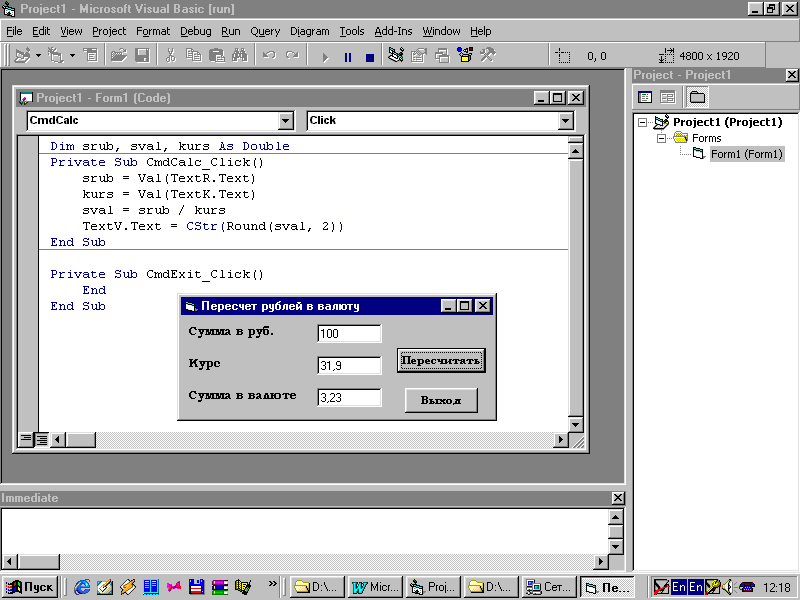Click the Save Project diskette icon

pos(142,55)
